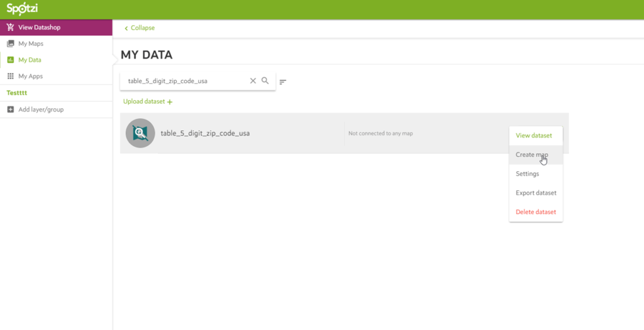Click the Spotzi logo

tap(22, 8)
